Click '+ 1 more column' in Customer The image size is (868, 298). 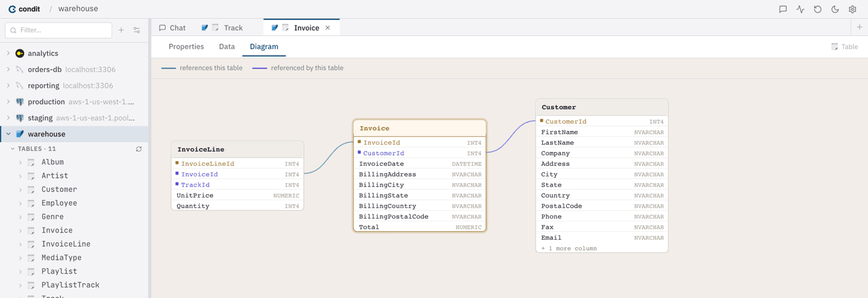pyautogui.click(x=569, y=249)
